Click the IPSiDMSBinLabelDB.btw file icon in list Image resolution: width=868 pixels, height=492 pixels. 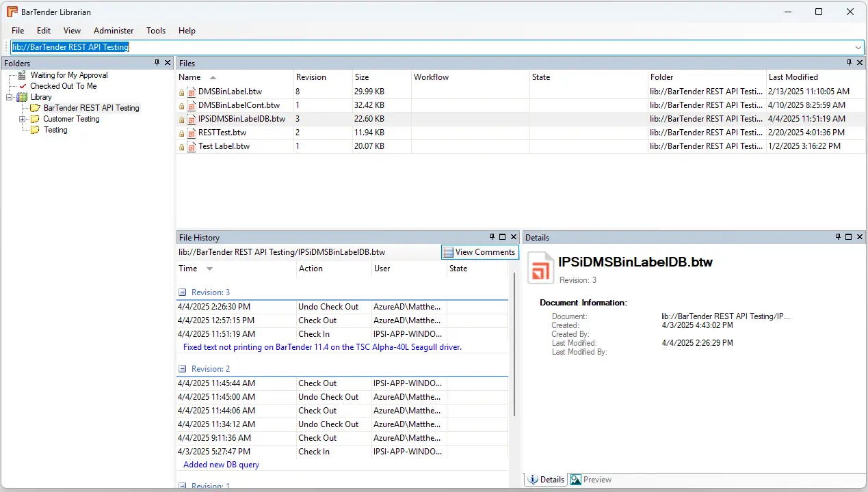pyautogui.click(x=192, y=119)
